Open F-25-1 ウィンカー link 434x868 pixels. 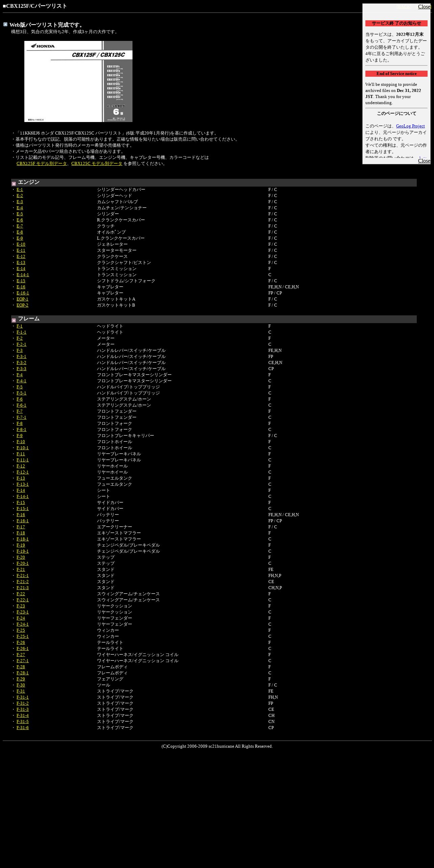click(x=23, y=636)
